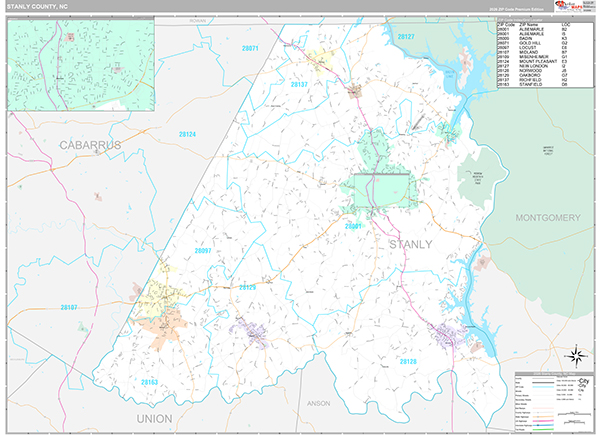Click the MONTGOMERY county label

pos(548,218)
